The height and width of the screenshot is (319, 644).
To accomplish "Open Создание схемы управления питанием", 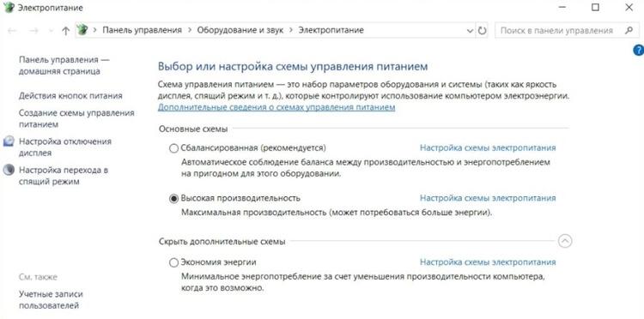I will point(76,118).
